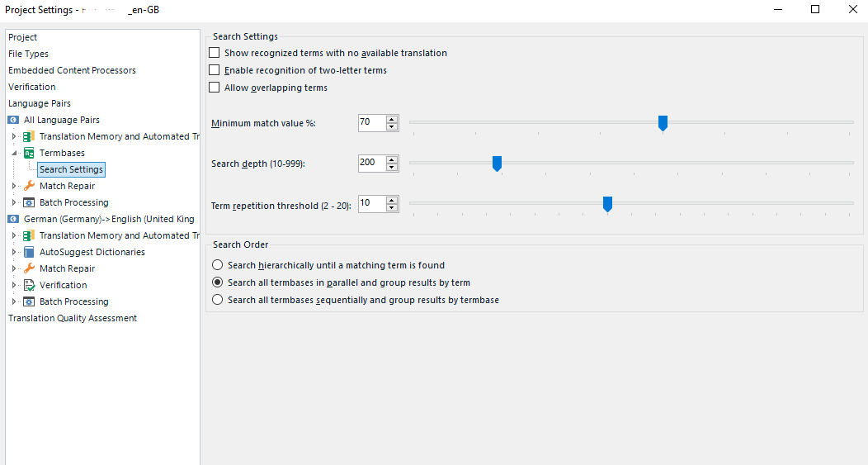
Task: Click the lower Batch Processing gear icon
Action: click(x=29, y=301)
